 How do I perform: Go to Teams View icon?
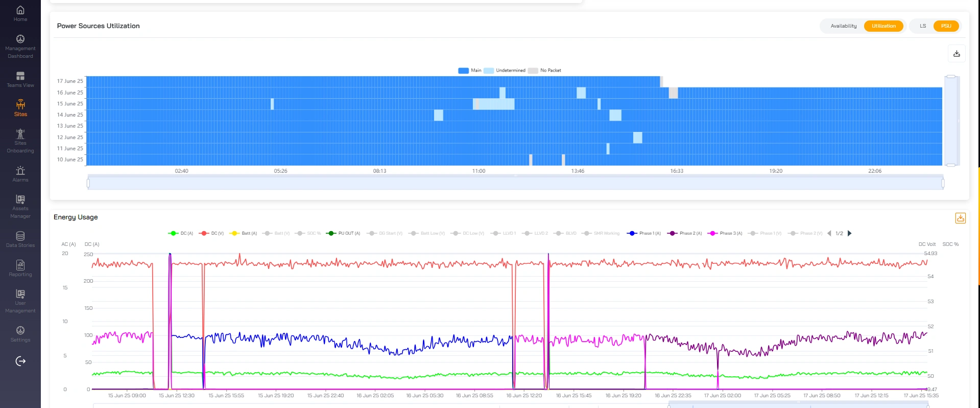click(x=20, y=76)
